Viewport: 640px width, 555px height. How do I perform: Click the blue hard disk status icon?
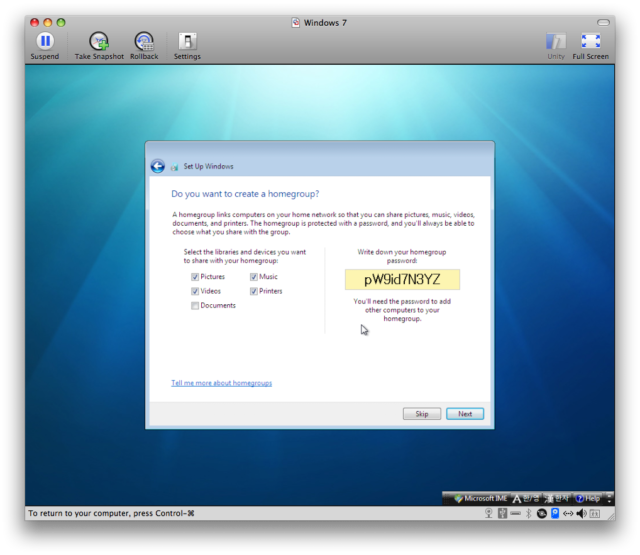pos(555,513)
